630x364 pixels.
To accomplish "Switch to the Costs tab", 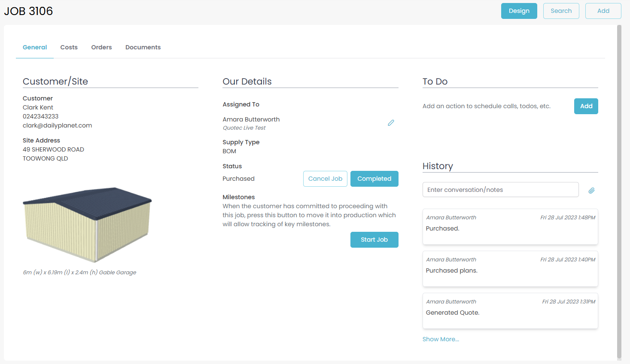I will pyautogui.click(x=69, y=47).
